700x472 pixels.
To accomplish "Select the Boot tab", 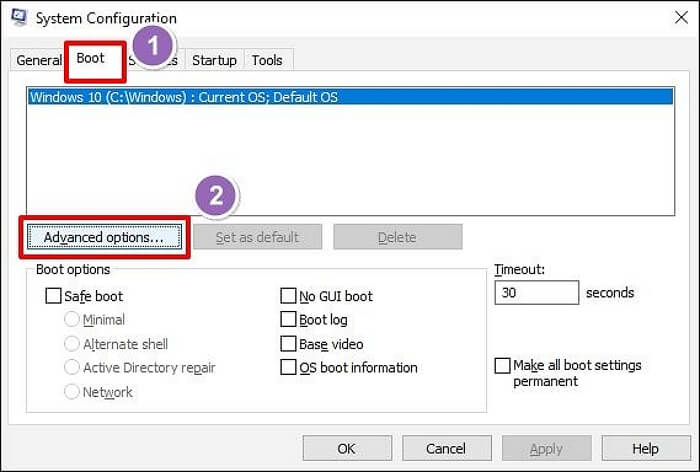I will pyautogui.click(x=91, y=59).
